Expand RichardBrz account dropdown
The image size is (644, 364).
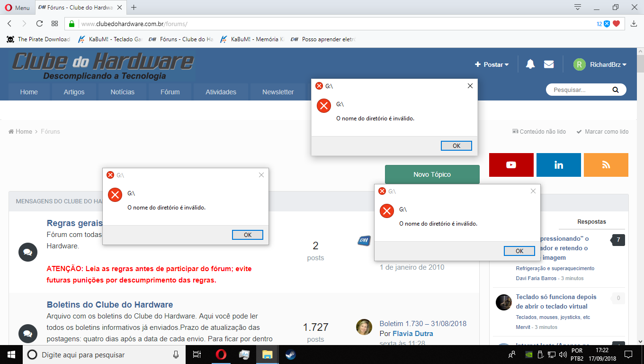pos(608,64)
